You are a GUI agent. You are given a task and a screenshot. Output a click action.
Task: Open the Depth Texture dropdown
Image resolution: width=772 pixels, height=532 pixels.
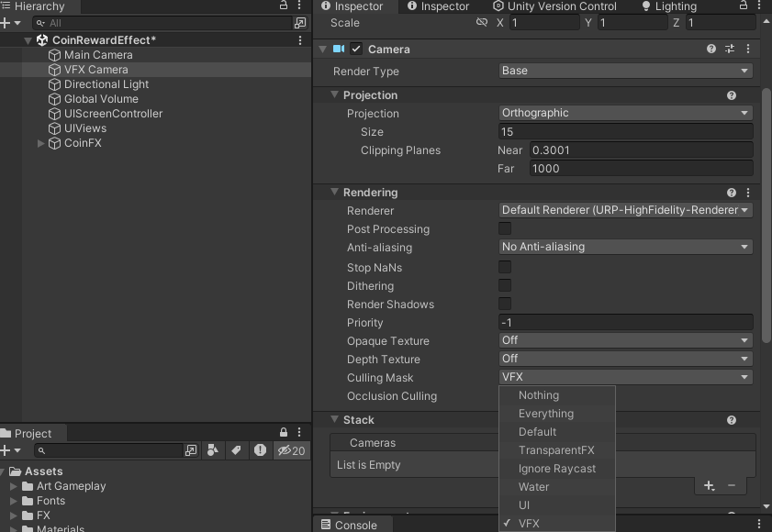(x=625, y=359)
